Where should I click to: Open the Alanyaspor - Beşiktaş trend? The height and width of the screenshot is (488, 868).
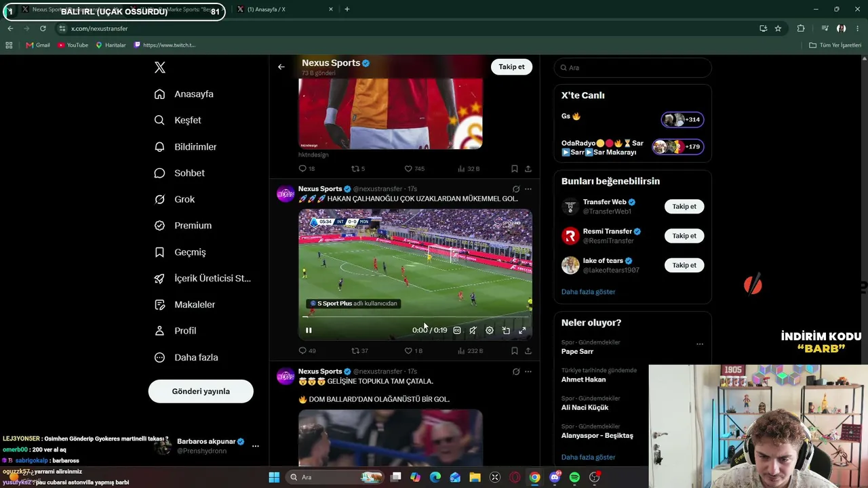click(x=597, y=435)
